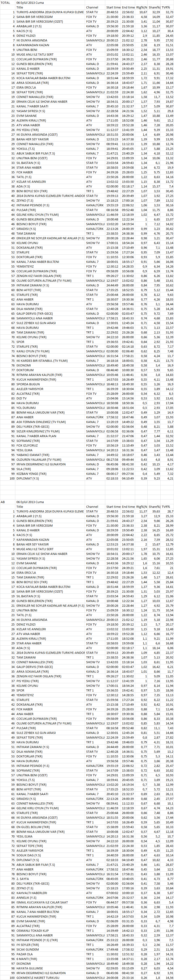The width and height of the screenshot is (174, 980).
Task: Click the DOKTORUM title cell
Action: click(25, 370)
